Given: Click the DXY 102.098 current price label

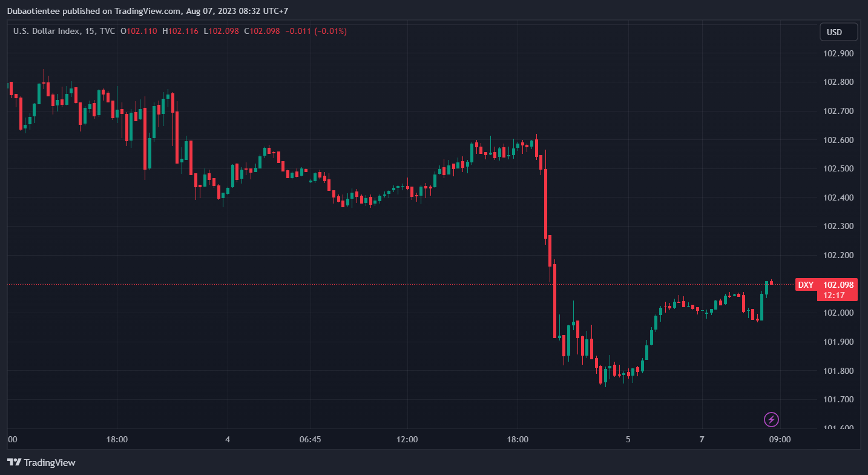Looking at the screenshot, I should 826,285.
